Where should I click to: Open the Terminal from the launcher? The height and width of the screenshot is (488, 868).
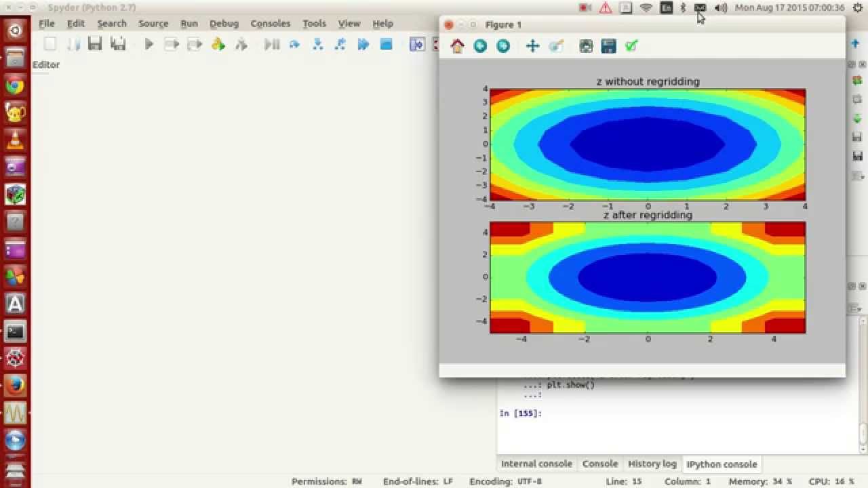(15, 331)
